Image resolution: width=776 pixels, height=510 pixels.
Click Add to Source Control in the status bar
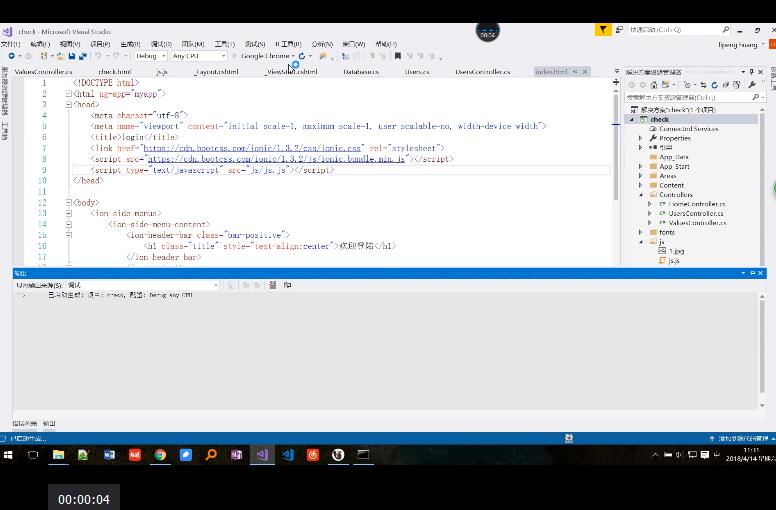[741, 438]
